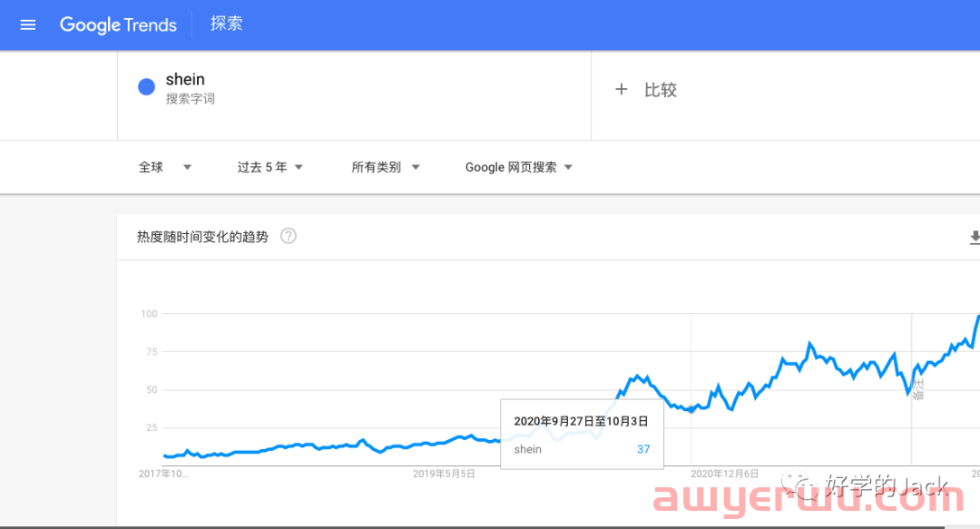Click the plus icon to add comparison
This screenshot has width=980, height=529.
coord(622,90)
